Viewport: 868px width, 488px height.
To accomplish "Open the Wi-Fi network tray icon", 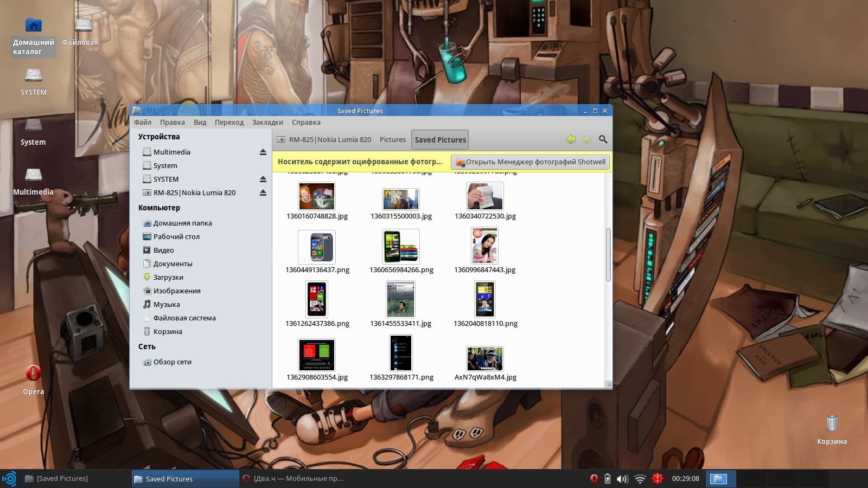I will tap(640, 479).
